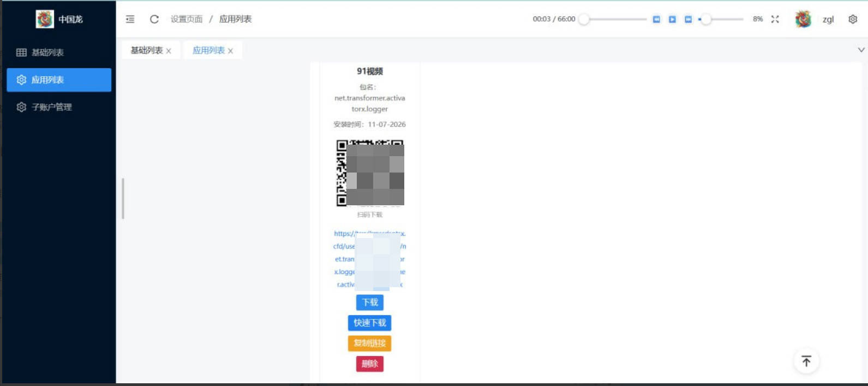Click the zgl username text
This screenshot has height=386, width=868.
tap(828, 20)
